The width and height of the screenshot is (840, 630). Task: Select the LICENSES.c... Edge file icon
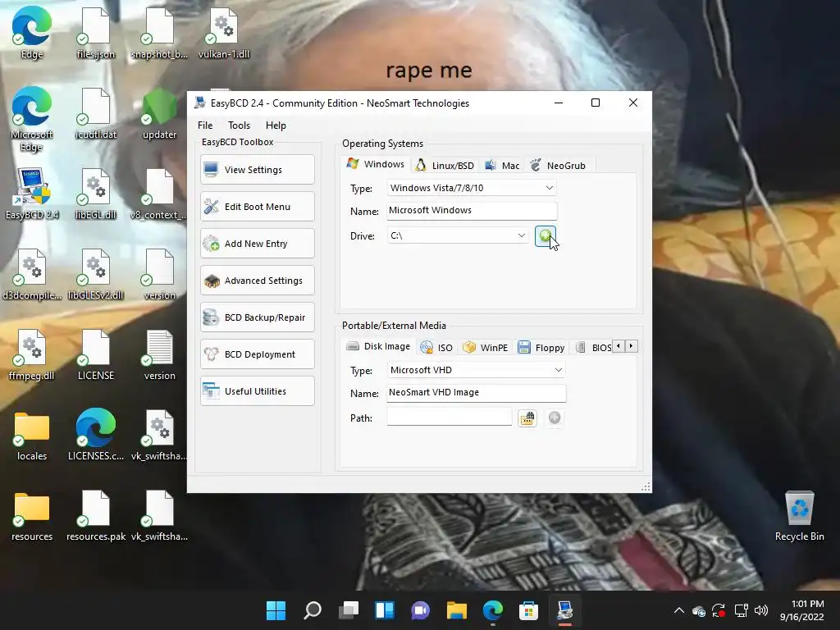pos(95,435)
